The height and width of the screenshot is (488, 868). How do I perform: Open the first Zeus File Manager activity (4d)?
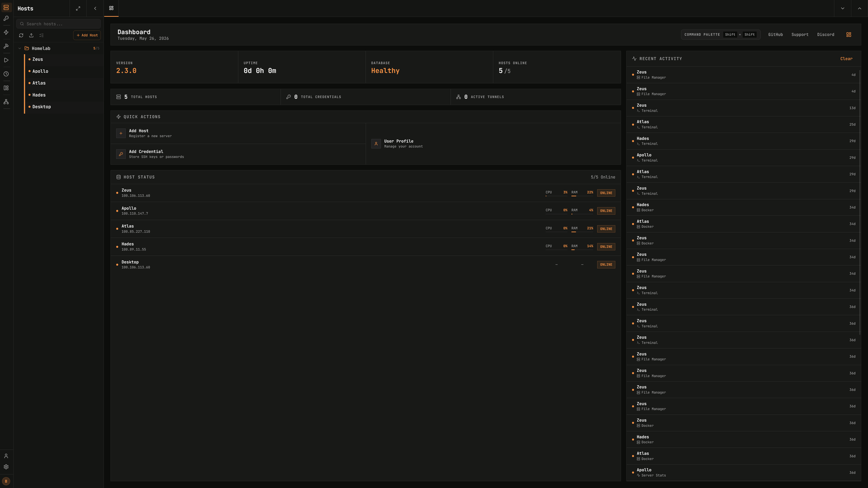(743, 75)
